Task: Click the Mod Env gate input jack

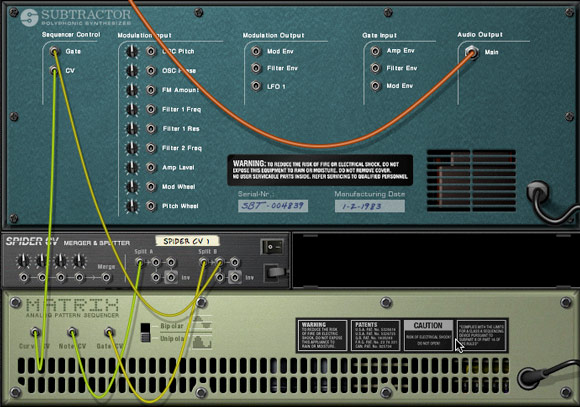Action: [x=375, y=85]
